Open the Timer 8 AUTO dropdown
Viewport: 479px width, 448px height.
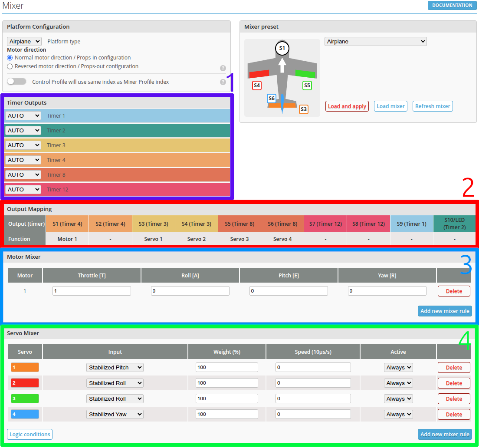tap(23, 175)
